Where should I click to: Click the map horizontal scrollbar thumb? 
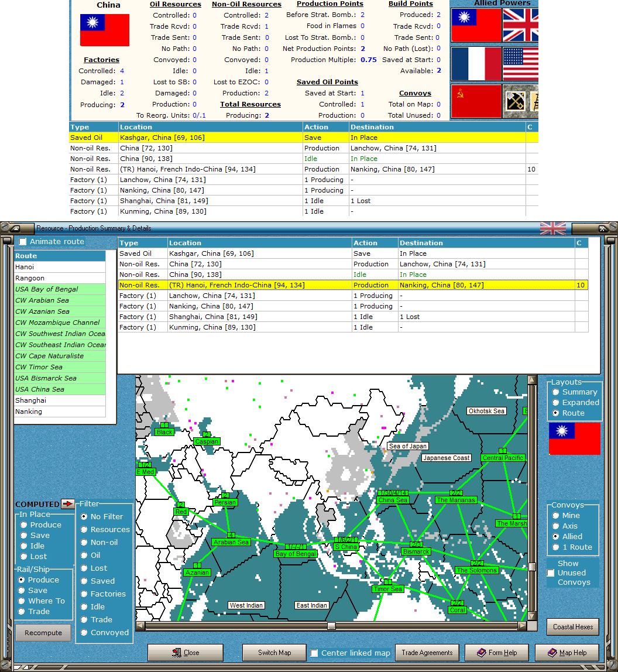tap(331, 626)
